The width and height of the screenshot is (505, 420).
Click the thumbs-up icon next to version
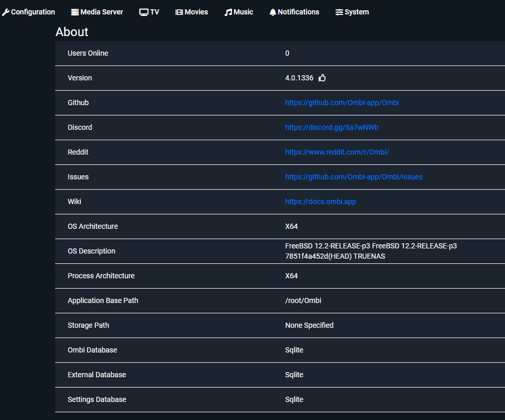[322, 78]
